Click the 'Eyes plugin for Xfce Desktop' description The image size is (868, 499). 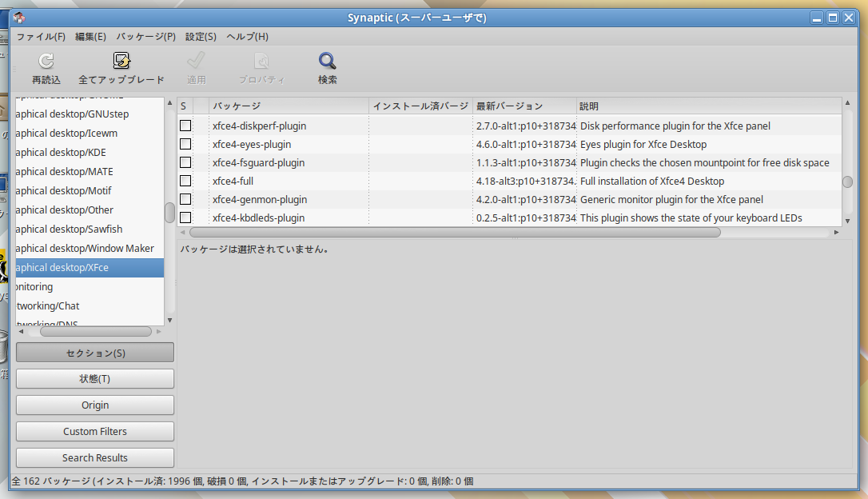[x=643, y=144]
